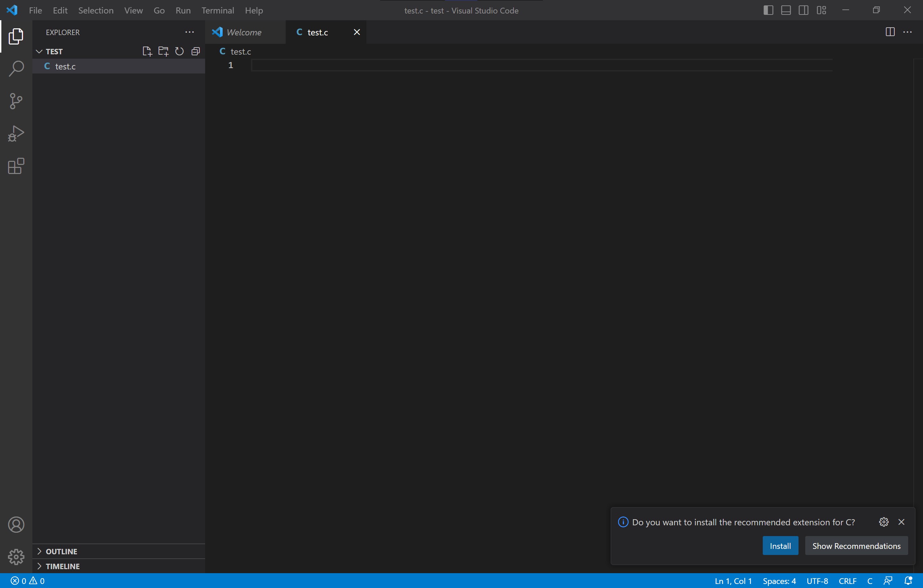Open the File menu
This screenshot has height=588, width=923.
35,10
